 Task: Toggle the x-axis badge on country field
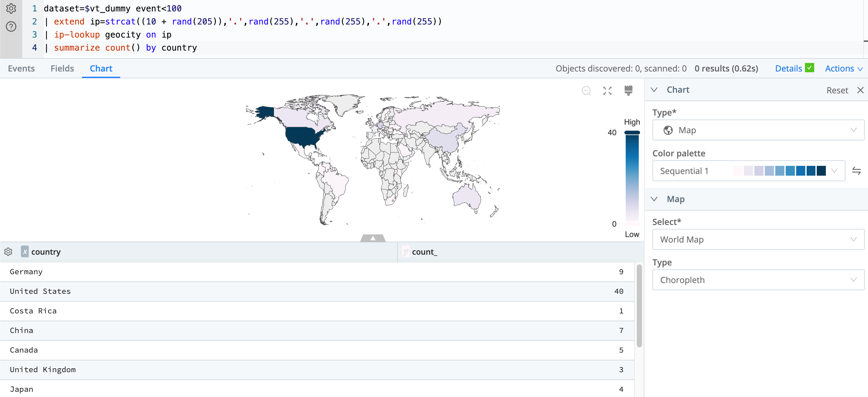24,252
